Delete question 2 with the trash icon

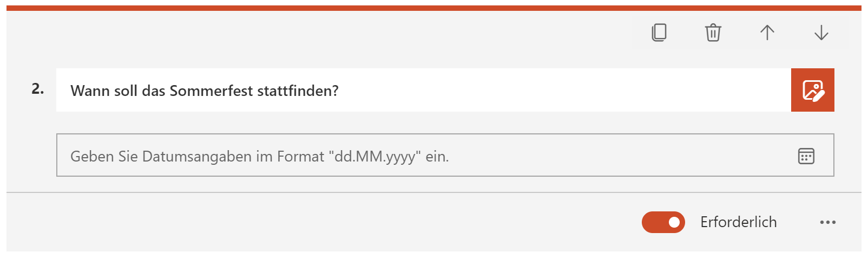(713, 33)
